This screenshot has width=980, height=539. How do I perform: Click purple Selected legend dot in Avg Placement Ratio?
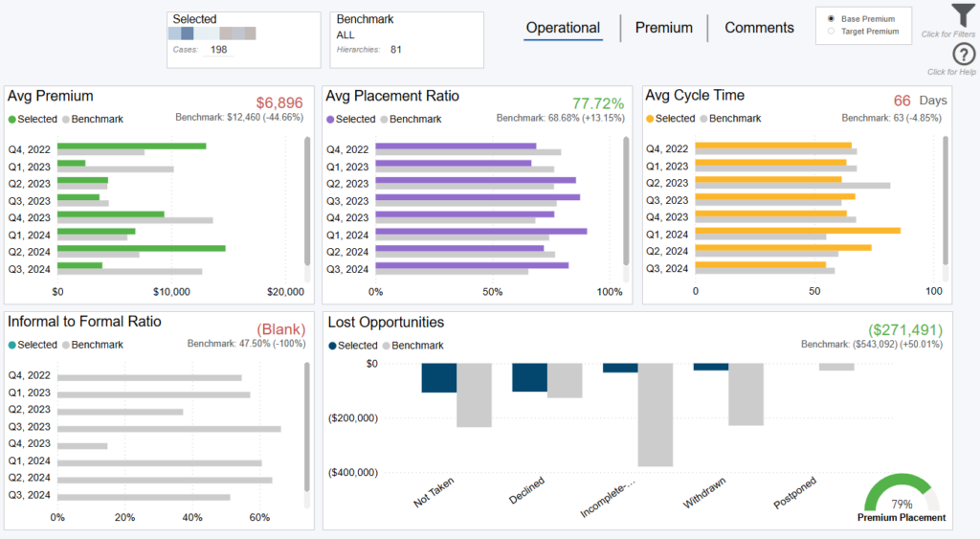(331, 120)
